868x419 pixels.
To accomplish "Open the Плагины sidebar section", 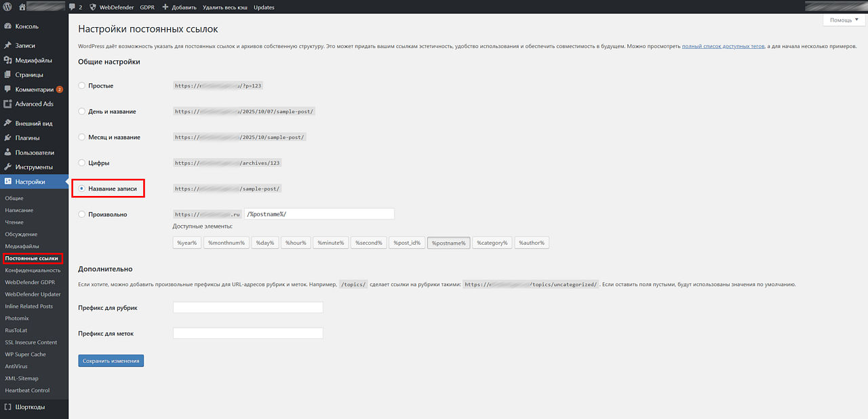I will 27,138.
